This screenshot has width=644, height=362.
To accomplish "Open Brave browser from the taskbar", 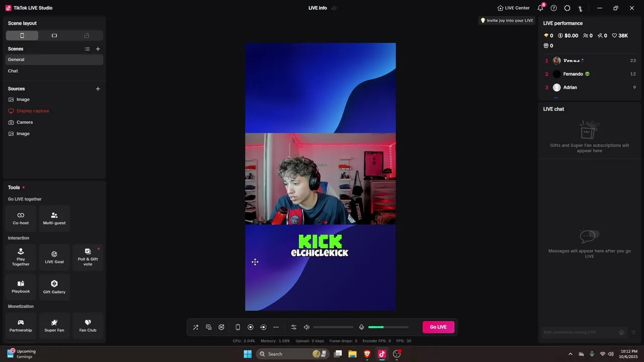I will coord(367,354).
